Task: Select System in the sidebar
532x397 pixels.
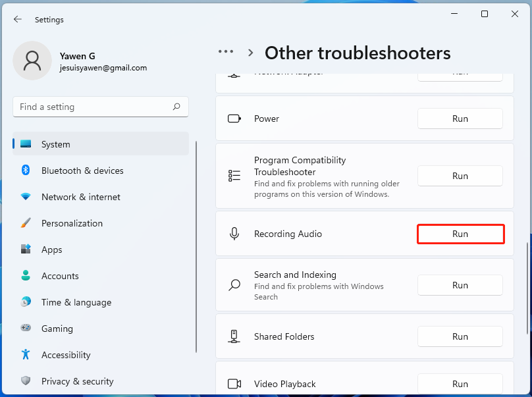Action: (x=101, y=144)
